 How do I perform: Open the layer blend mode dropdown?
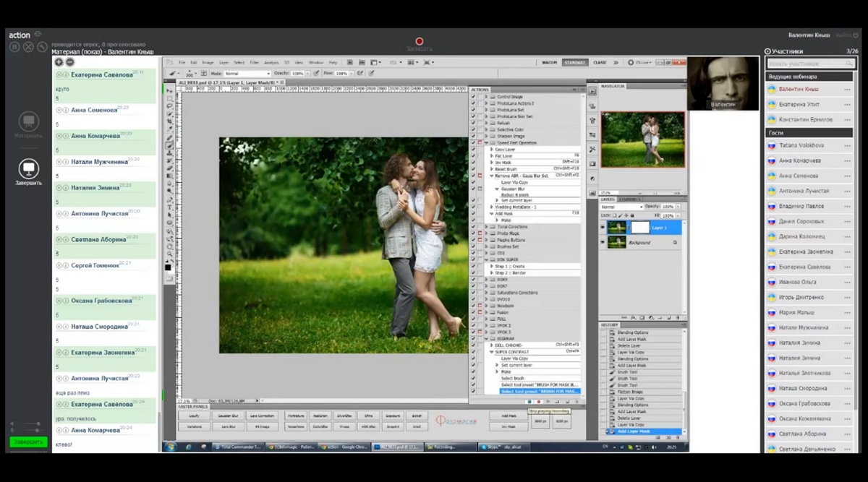tap(621, 207)
